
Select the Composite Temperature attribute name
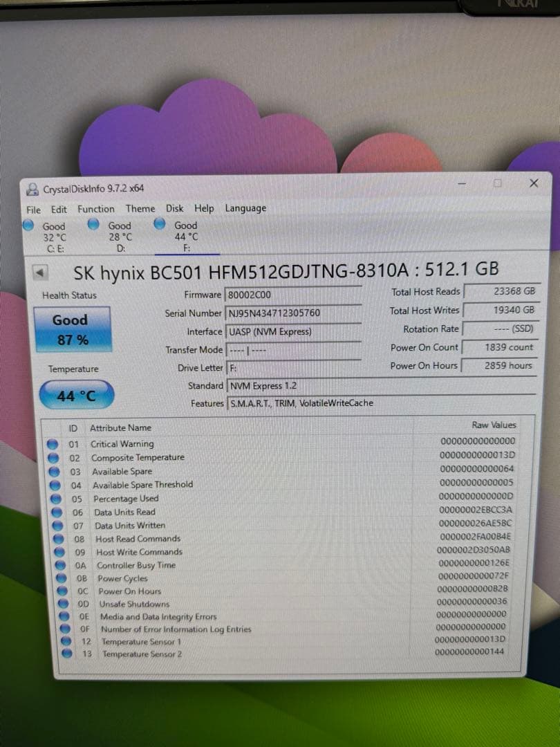(x=138, y=457)
